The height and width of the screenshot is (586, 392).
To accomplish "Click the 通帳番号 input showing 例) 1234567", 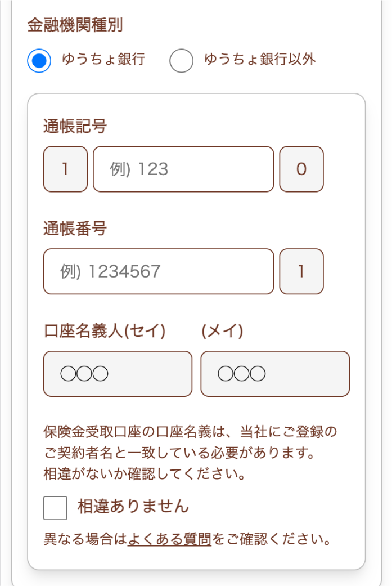I will pos(158,271).
